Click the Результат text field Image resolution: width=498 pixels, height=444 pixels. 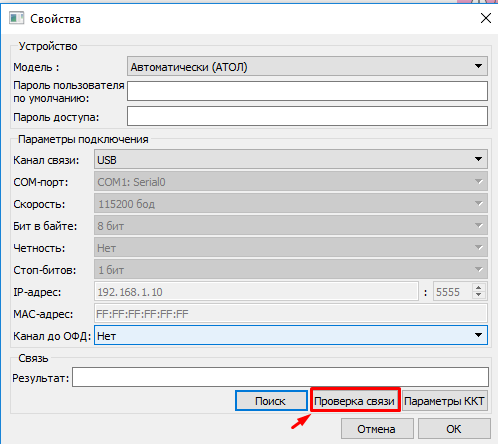pyautogui.click(x=280, y=377)
